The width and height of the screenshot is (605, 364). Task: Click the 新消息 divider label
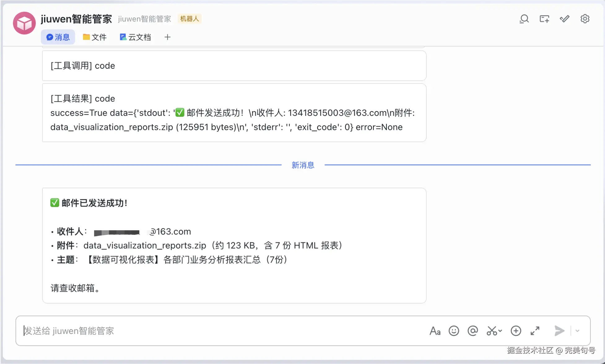pos(303,165)
